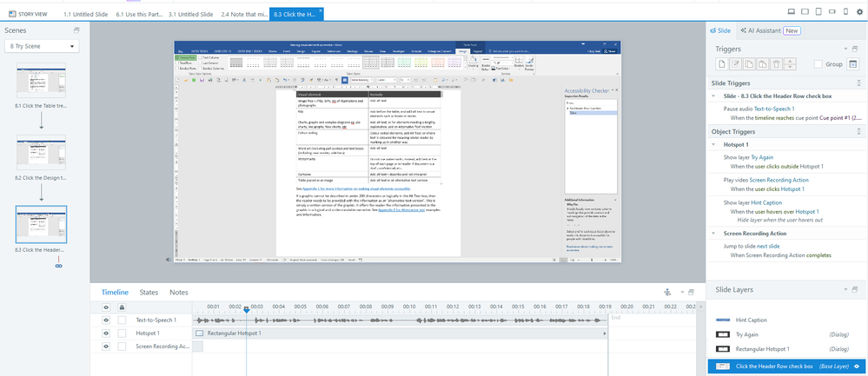Open the 6.1 Use this Part... tab
868x376 pixels.
click(139, 14)
